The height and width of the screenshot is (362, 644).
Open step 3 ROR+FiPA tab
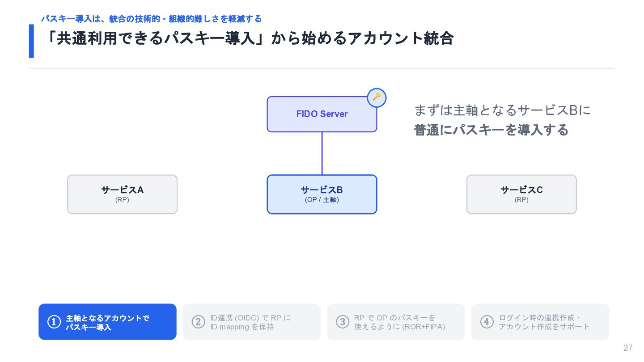point(396,322)
